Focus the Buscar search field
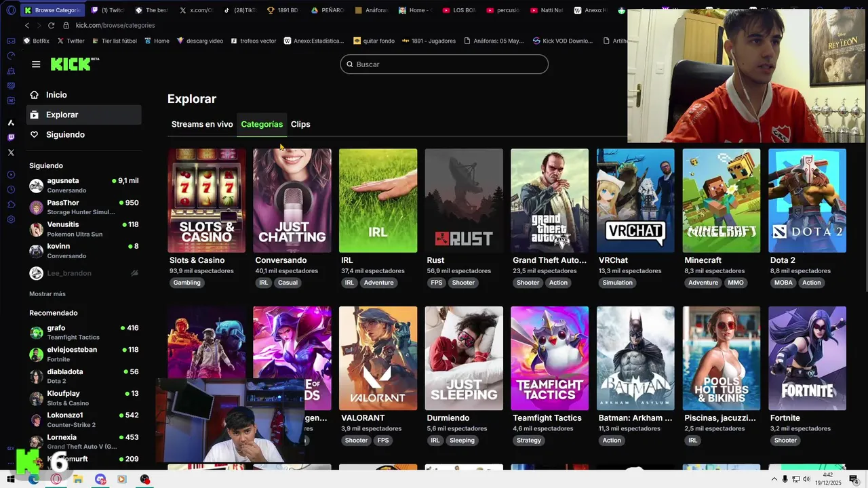 point(444,64)
